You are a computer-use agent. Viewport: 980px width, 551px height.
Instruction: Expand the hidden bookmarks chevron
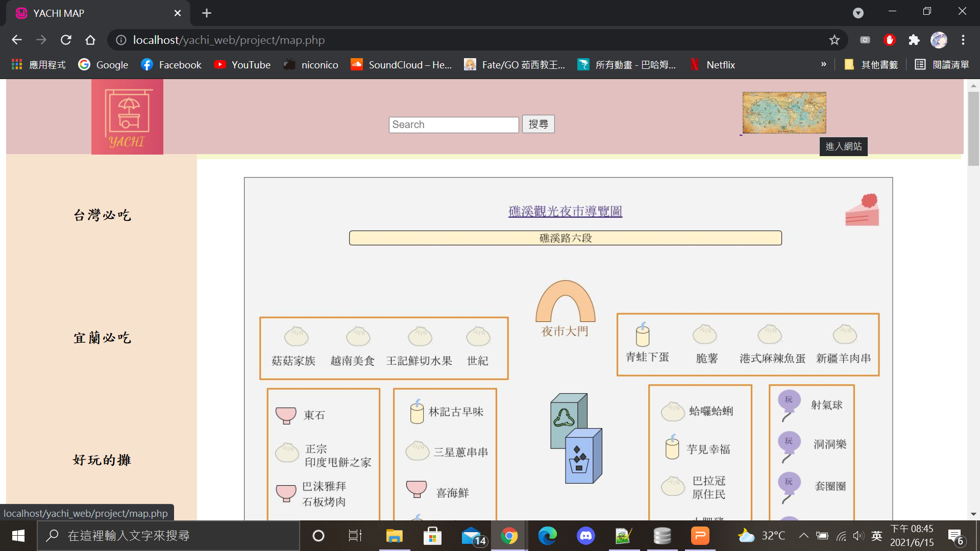(823, 65)
